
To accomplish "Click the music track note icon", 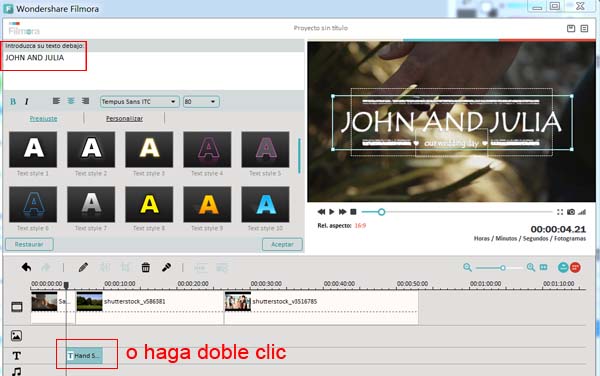I will (16, 371).
